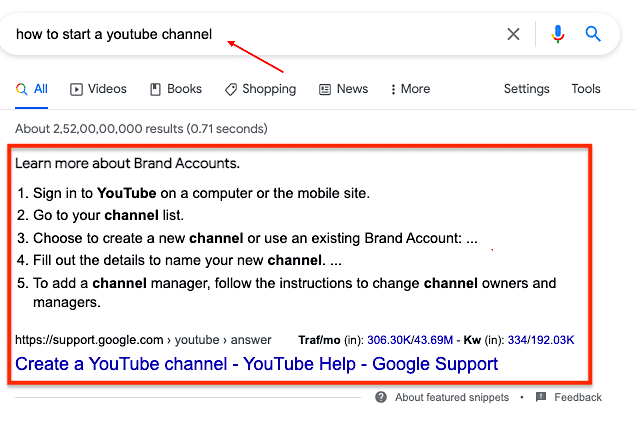Click the newspaper icon of the News tab
Viewport: 637px width, 429px height.
pyautogui.click(x=325, y=89)
